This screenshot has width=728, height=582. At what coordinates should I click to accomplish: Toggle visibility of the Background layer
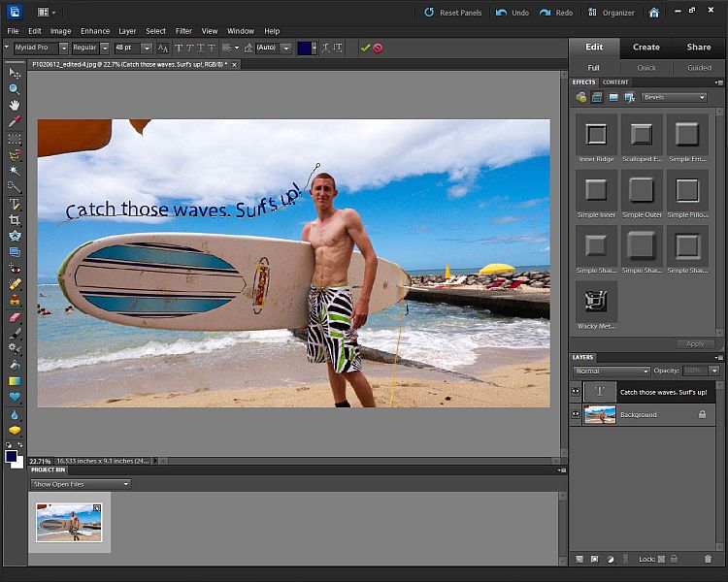click(x=577, y=414)
